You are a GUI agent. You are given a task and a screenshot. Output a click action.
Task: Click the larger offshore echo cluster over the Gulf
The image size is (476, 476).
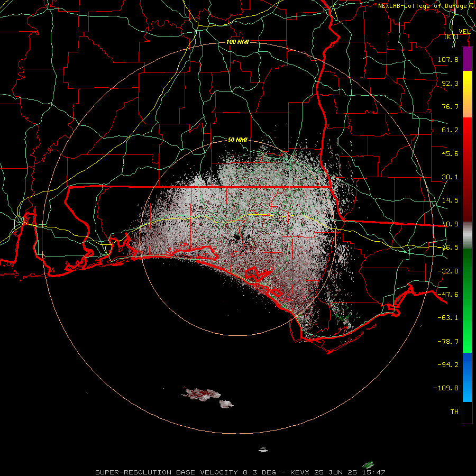click(201, 394)
